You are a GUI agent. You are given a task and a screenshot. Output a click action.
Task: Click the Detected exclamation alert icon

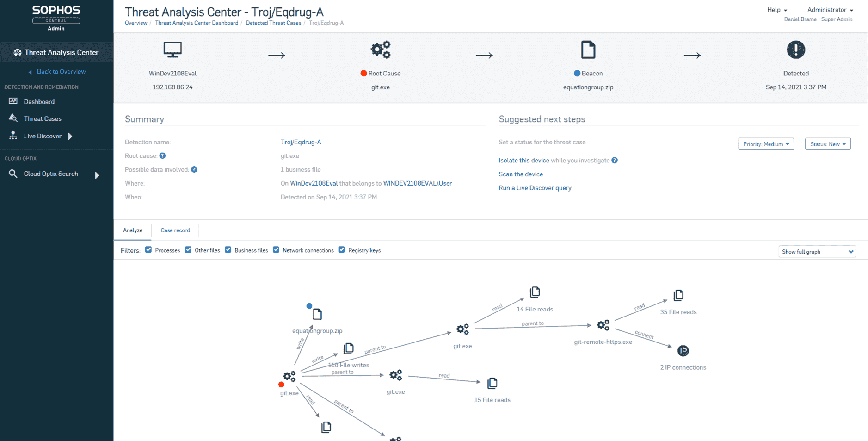click(x=796, y=50)
